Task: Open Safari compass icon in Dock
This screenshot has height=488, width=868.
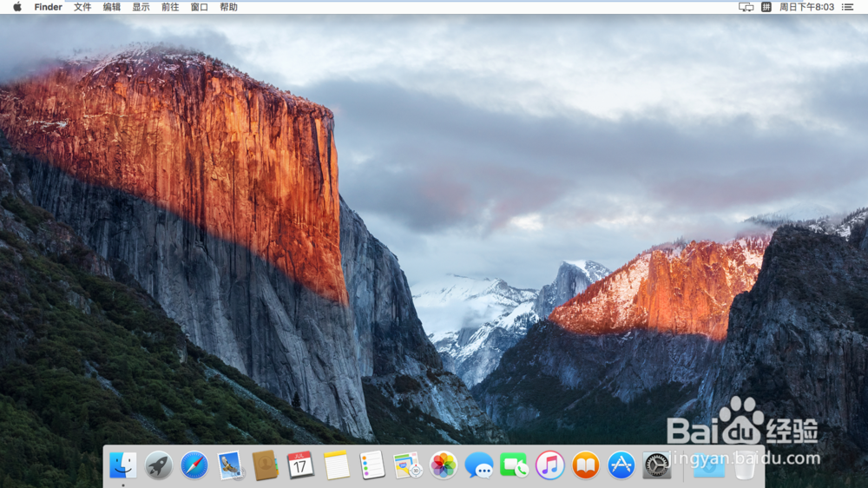Action: tap(194, 465)
